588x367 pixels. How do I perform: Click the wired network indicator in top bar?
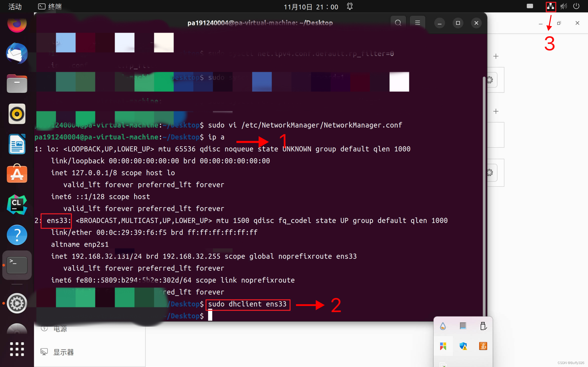(551, 6)
